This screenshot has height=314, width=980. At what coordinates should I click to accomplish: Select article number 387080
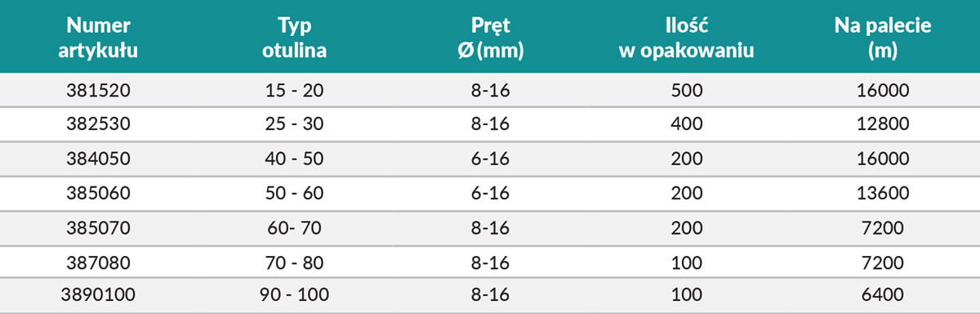pyautogui.click(x=98, y=263)
